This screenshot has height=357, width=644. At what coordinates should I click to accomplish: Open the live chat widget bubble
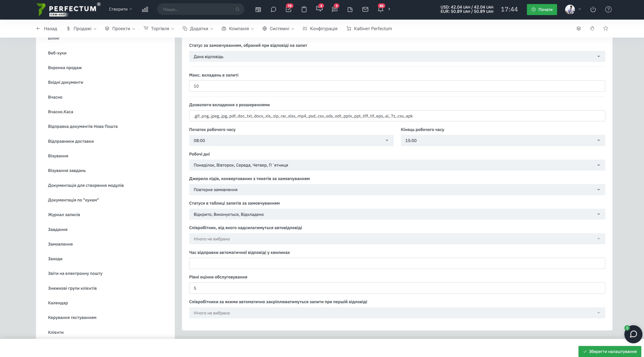click(633, 334)
